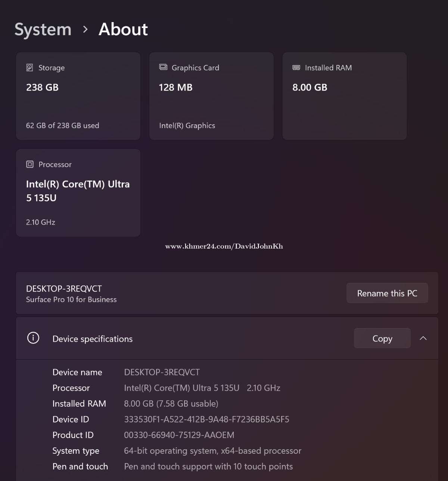This screenshot has height=481, width=448.
Task: Click the breadcrumb chevron after System
Action: click(85, 29)
